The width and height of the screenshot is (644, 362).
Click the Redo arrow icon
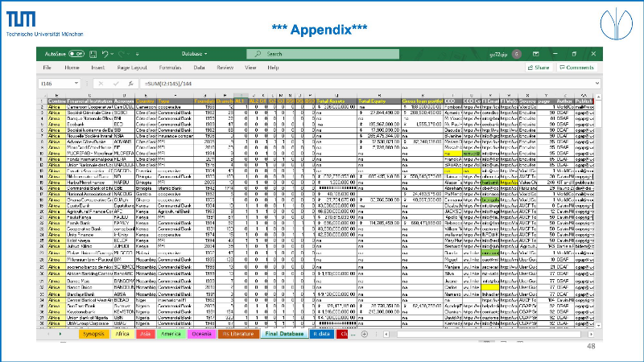(x=122, y=54)
